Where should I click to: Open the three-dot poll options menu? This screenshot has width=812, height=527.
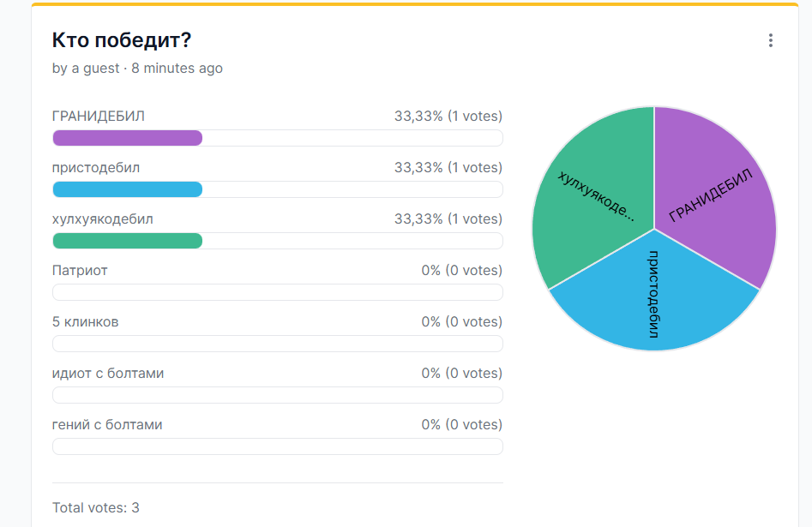pyautogui.click(x=771, y=40)
